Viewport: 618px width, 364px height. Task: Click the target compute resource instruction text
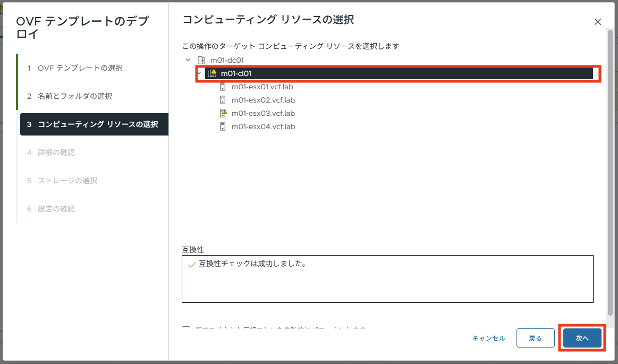tap(291, 46)
